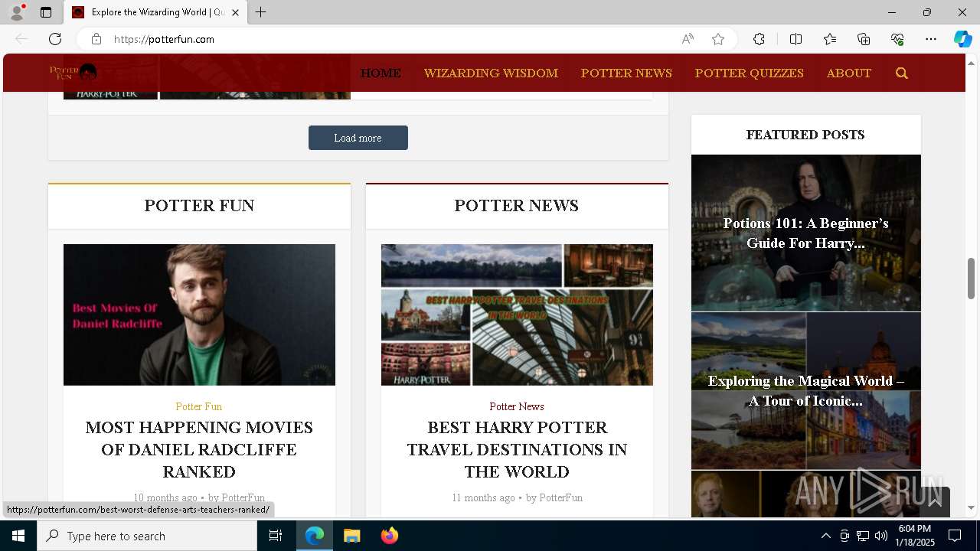Open featured post Exploring the Magical World
The width and height of the screenshot is (980, 551).
click(x=806, y=390)
